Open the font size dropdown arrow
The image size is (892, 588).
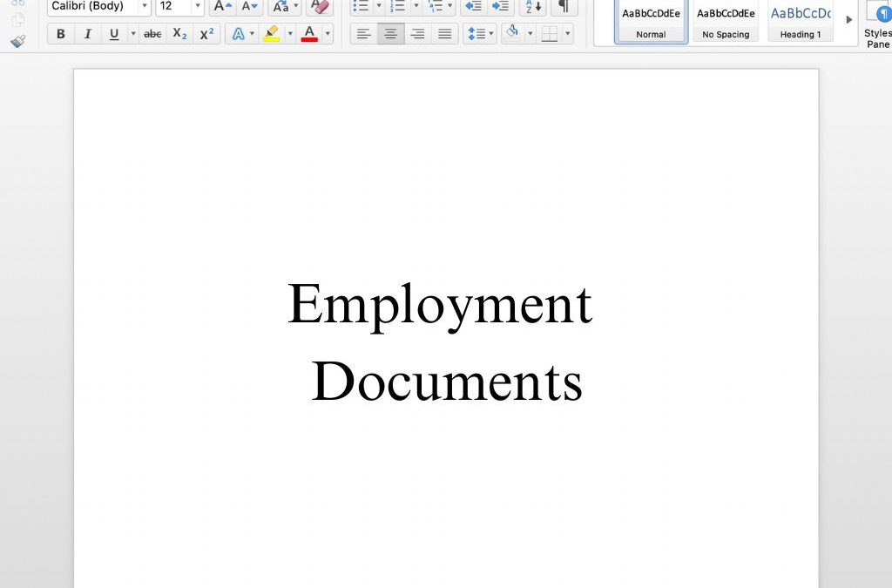198,6
